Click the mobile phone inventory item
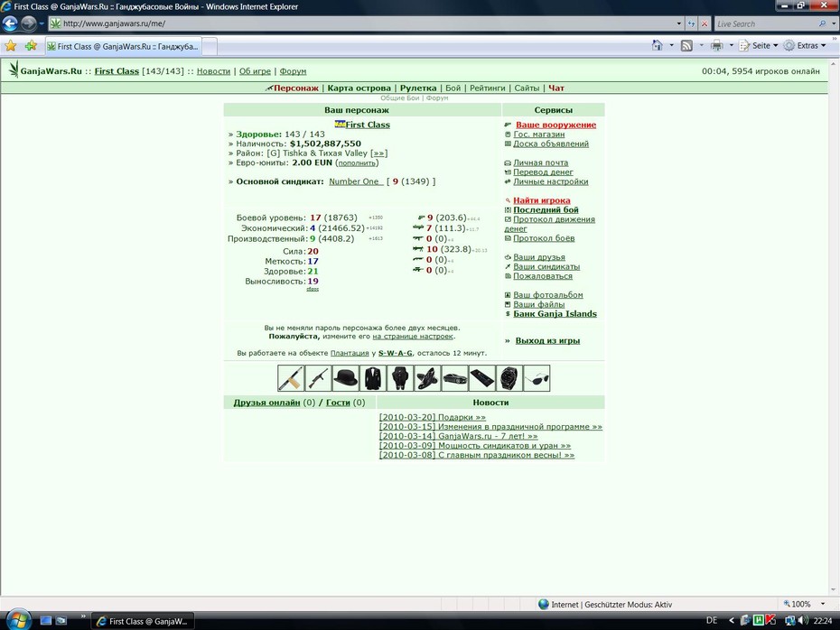This screenshot has width=840, height=630. (482, 378)
